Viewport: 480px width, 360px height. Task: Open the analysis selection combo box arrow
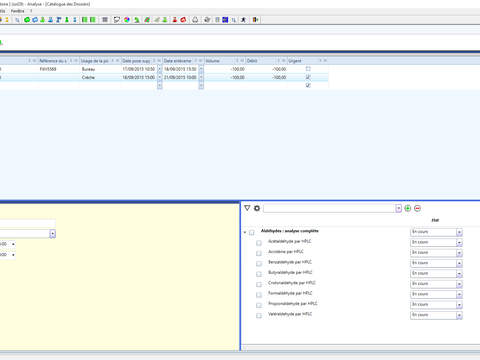[398, 208]
